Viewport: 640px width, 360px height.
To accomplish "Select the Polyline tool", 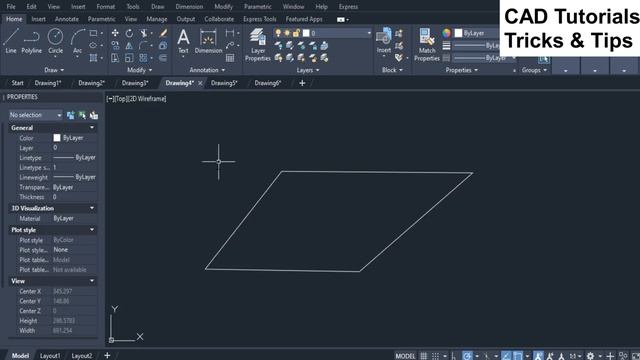I will [31, 41].
